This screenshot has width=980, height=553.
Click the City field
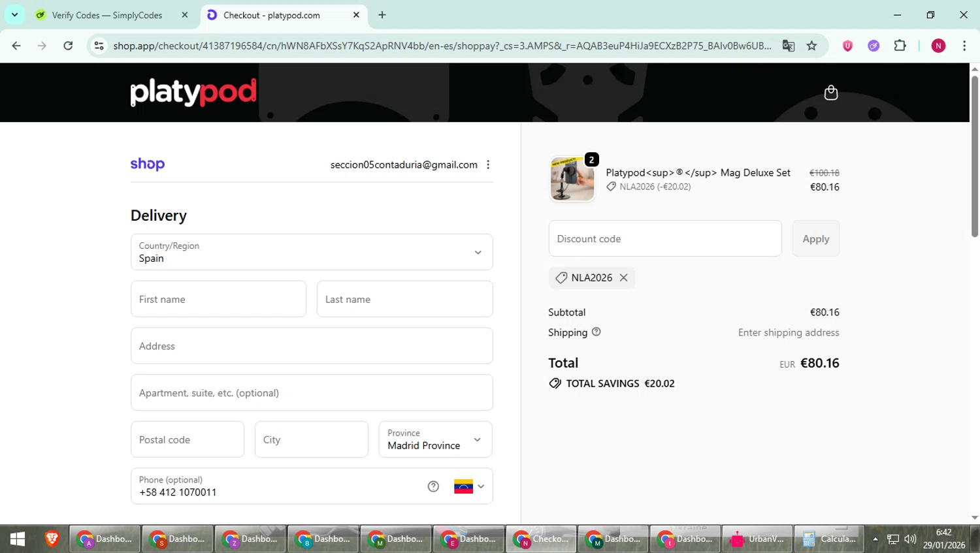click(311, 439)
